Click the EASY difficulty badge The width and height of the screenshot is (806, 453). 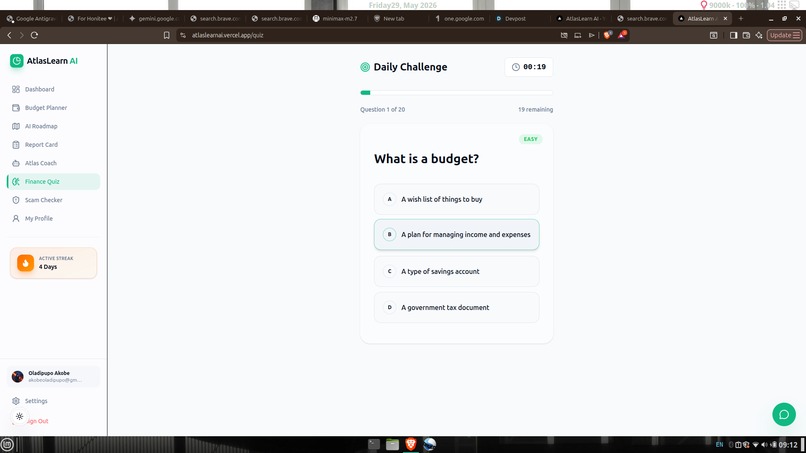(530, 139)
